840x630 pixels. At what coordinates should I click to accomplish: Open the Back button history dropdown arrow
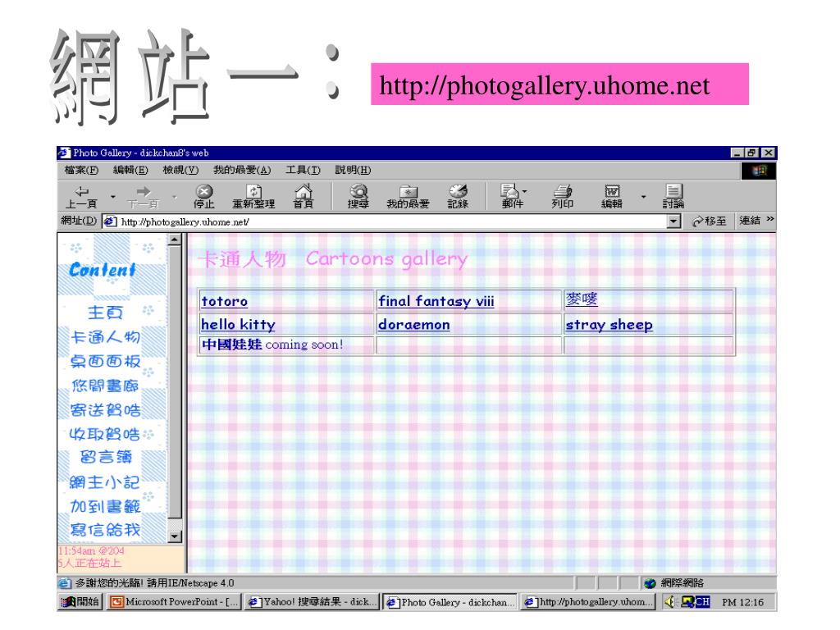113,197
